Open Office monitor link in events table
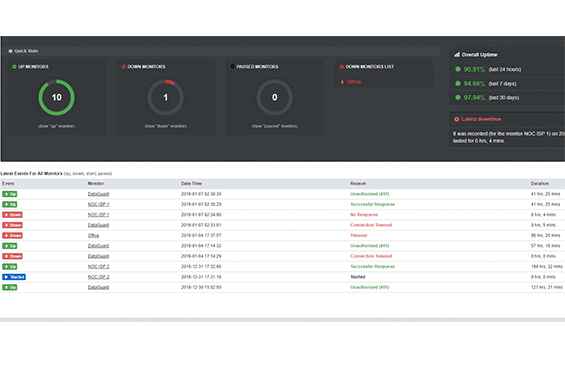This screenshot has width=565, height=370. (x=93, y=236)
